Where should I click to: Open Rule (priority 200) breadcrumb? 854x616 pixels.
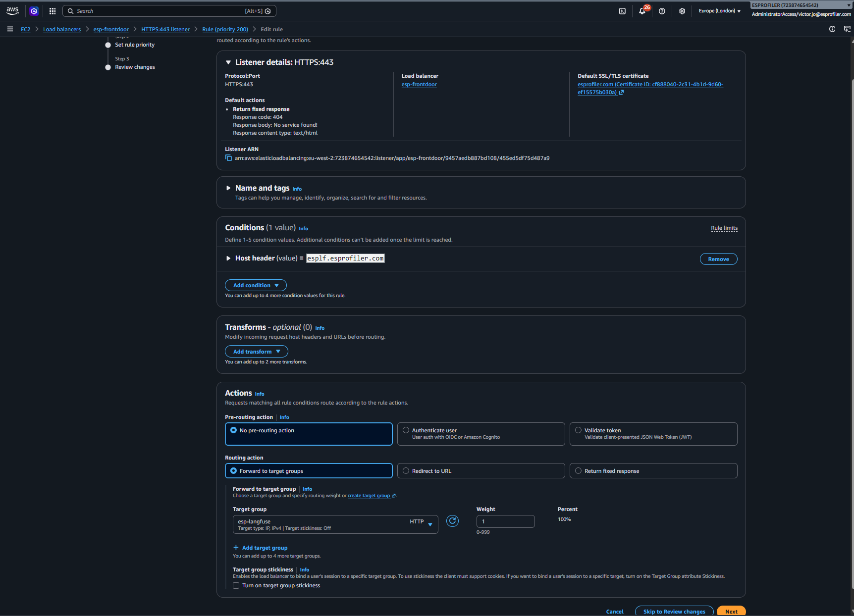225,30
